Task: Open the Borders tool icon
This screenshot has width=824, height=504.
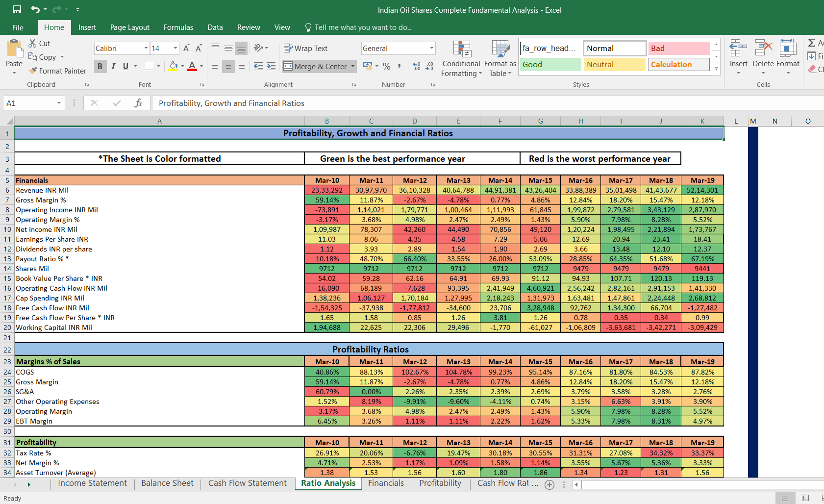Action: point(150,66)
